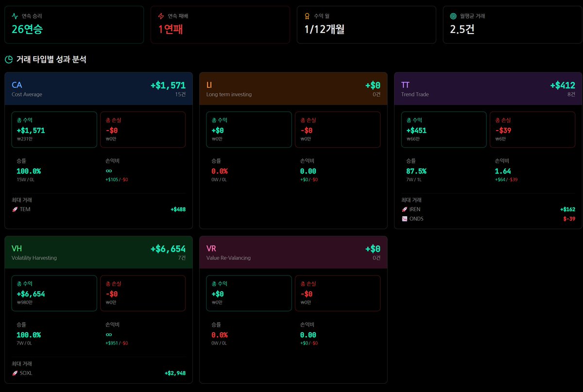Click the +$2,948 value for SOXL
Screen dimensions: 583x392
[175, 373]
